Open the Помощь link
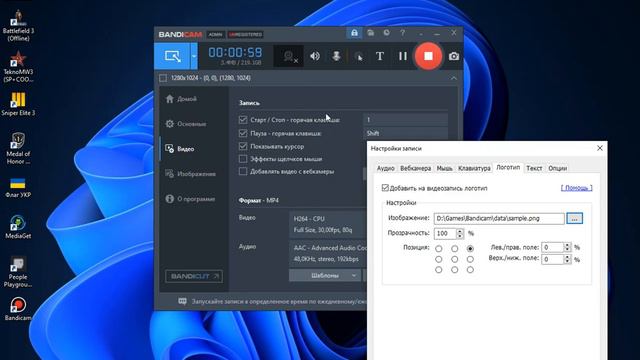This screenshot has width=640, height=360. [576, 188]
